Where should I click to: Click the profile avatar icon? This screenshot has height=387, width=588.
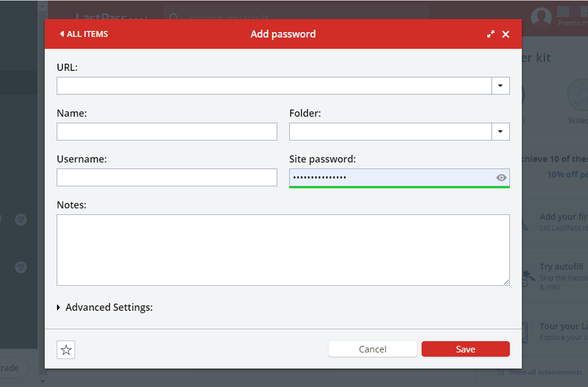coord(540,17)
